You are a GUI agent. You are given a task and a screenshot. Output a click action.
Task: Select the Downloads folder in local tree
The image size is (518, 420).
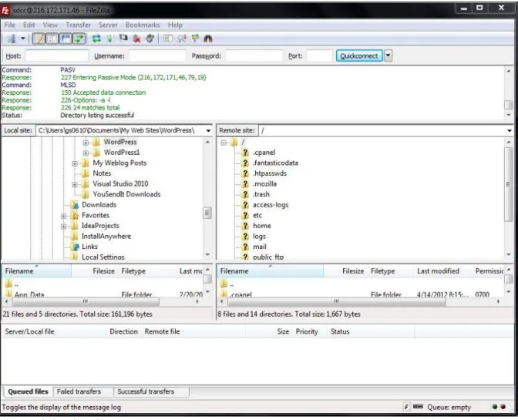(x=99, y=205)
